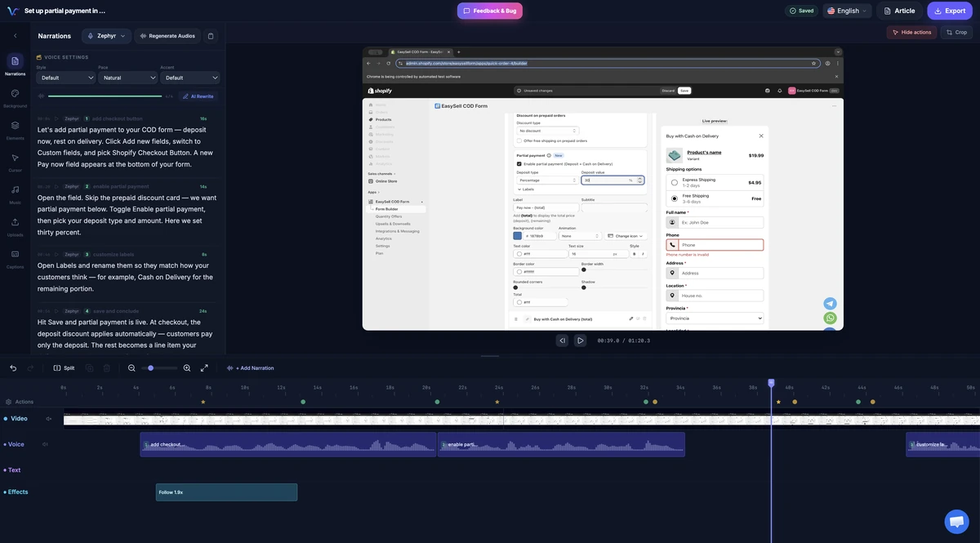The width and height of the screenshot is (980, 543).
Task: Click the project title 'Set up partial payment in ...'
Action: [65, 11]
